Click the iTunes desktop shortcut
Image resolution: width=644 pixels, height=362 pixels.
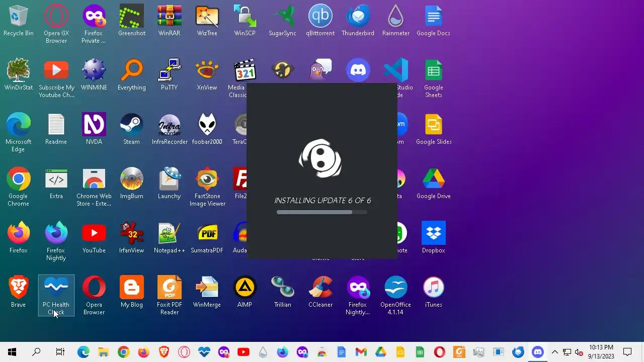pos(433,293)
